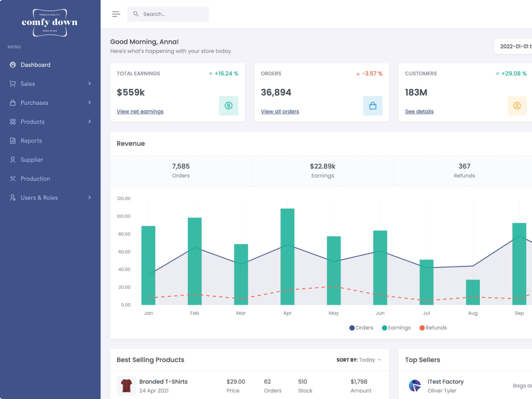The width and height of the screenshot is (532, 399).
Task: Click the View all orders link
Action: tap(280, 111)
